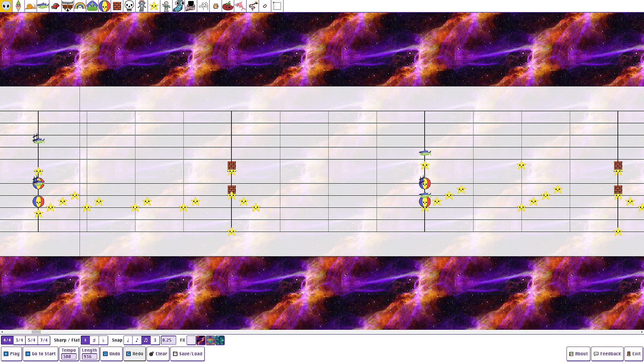Select the baby figure instrument

(166, 6)
